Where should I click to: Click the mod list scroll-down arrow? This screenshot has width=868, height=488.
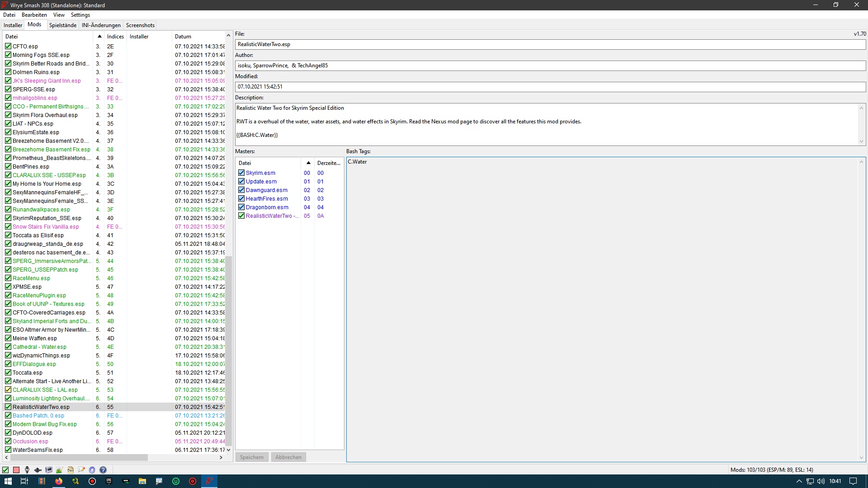[228, 450]
